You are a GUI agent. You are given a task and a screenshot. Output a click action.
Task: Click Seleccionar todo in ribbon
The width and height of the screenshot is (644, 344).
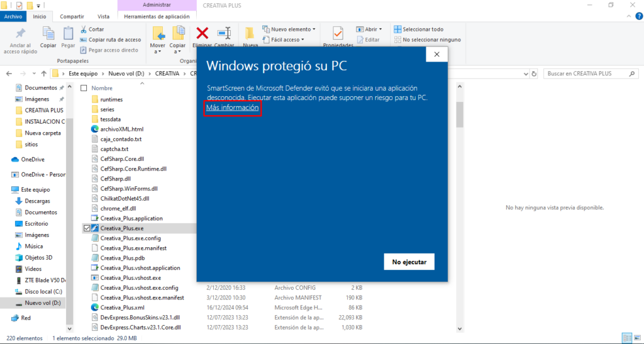[419, 30]
